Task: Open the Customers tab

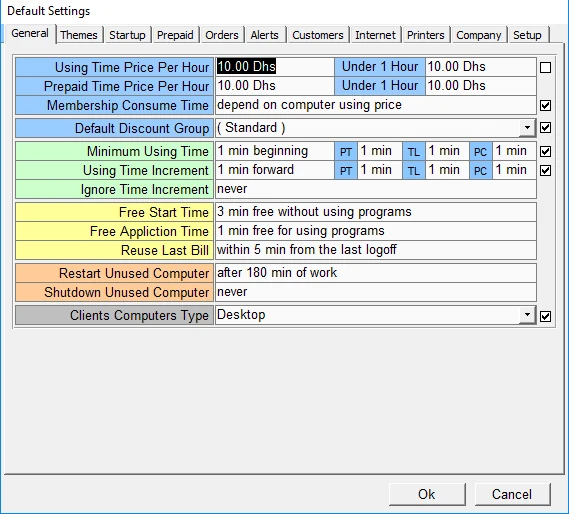Action: (318, 35)
